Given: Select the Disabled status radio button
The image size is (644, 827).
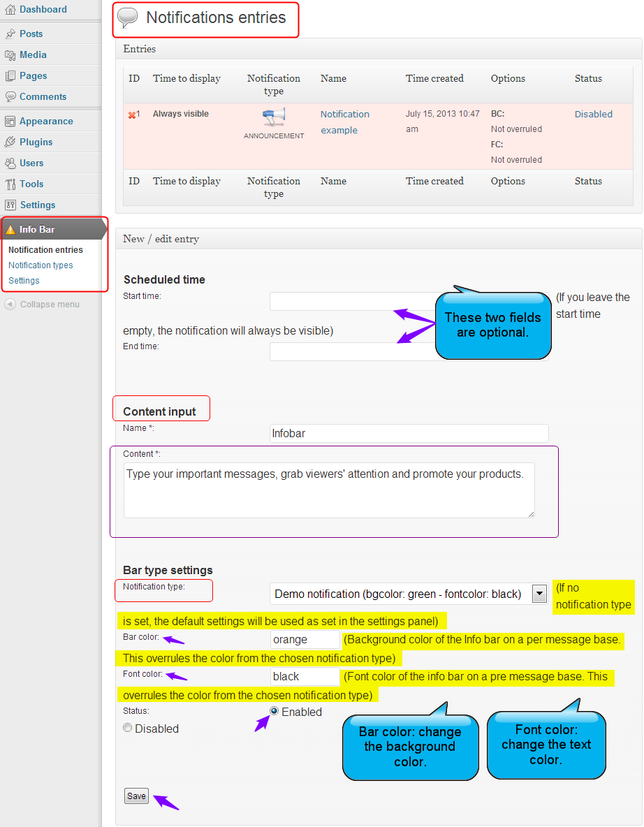Looking at the screenshot, I should tap(127, 728).
